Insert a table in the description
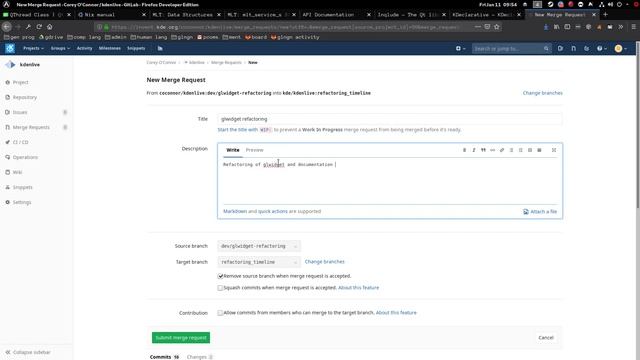 (x=539, y=150)
